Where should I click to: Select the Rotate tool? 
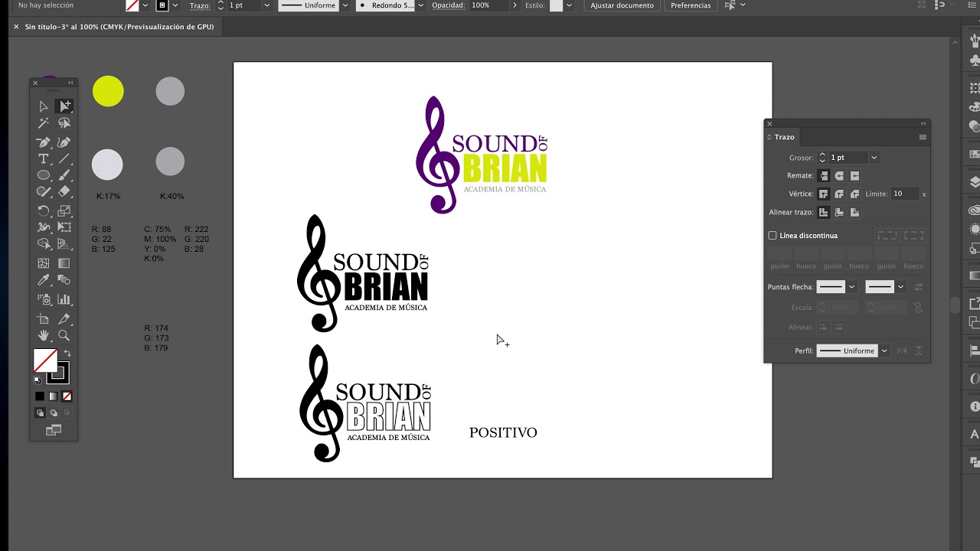[44, 211]
